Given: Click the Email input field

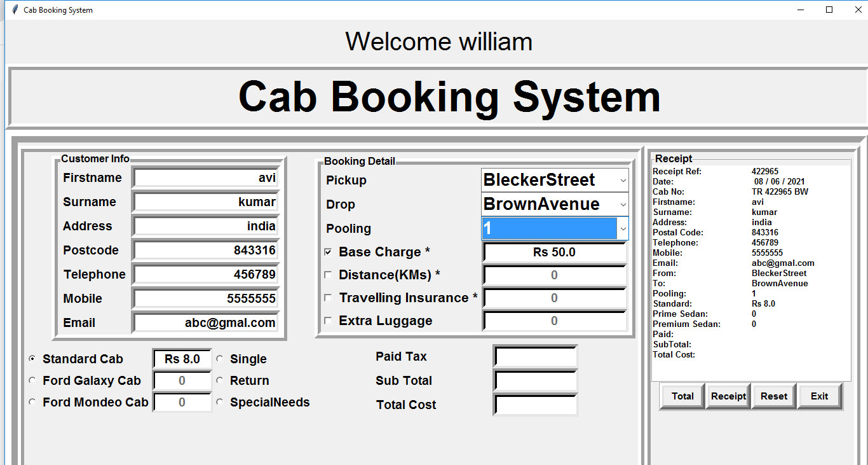Looking at the screenshot, I should click(x=205, y=323).
